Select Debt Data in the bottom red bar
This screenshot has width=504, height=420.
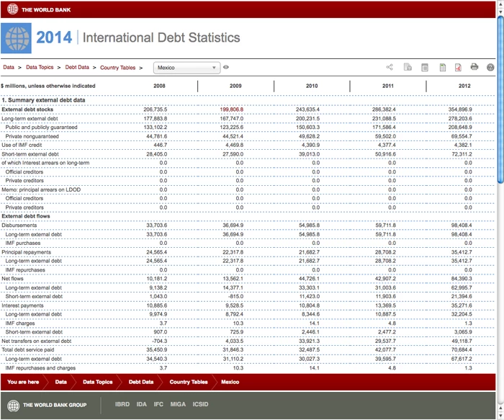141,382
